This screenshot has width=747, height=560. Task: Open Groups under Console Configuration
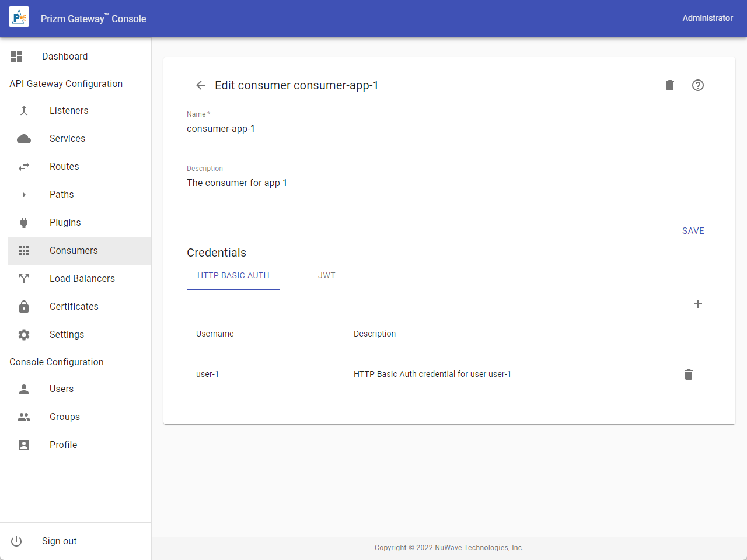point(65,416)
